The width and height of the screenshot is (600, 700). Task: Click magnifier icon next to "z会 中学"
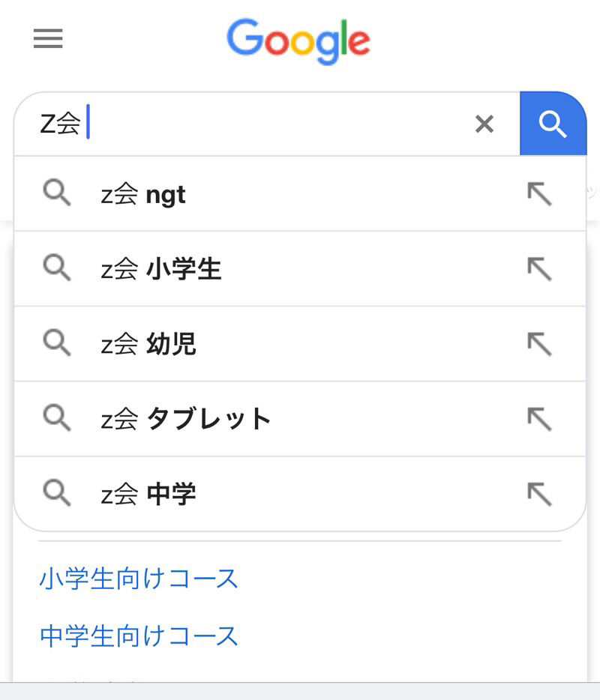[57, 493]
